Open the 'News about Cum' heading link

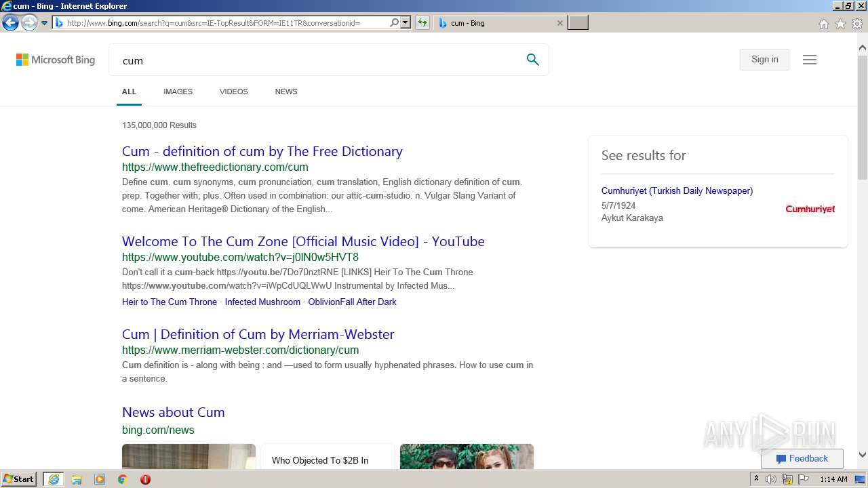173,412
